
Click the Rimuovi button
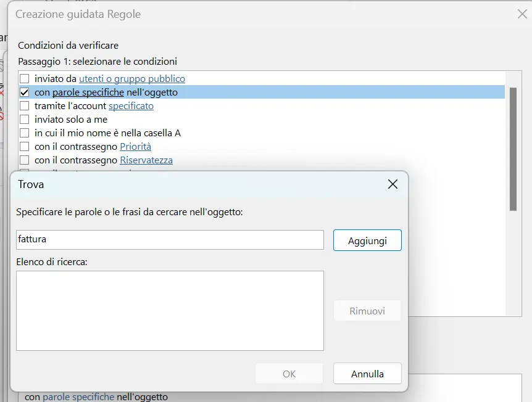coord(367,311)
